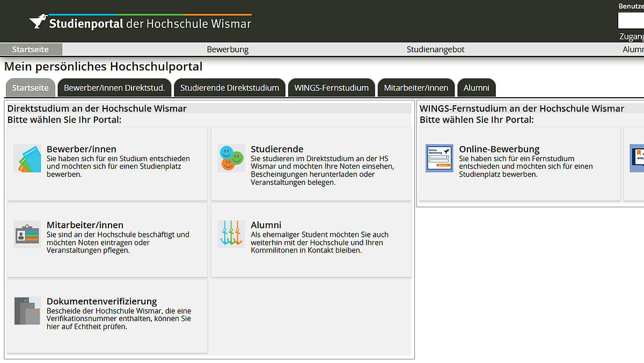Open the Alumni anchors icon
This screenshot has width=644, height=363.
point(232,234)
